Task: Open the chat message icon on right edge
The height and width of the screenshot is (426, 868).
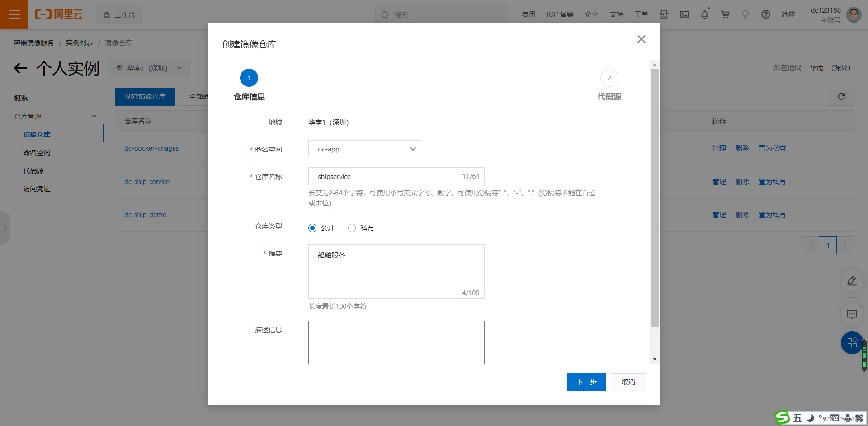Action: (x=852, y=314)
